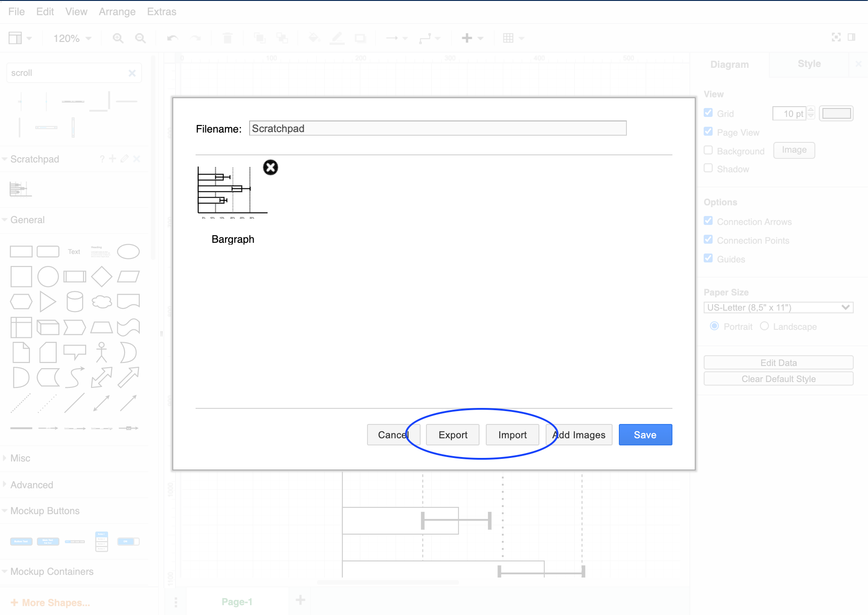Open the 120% zoom dropdown
868x615 pixels.
[x=72, y=38]
